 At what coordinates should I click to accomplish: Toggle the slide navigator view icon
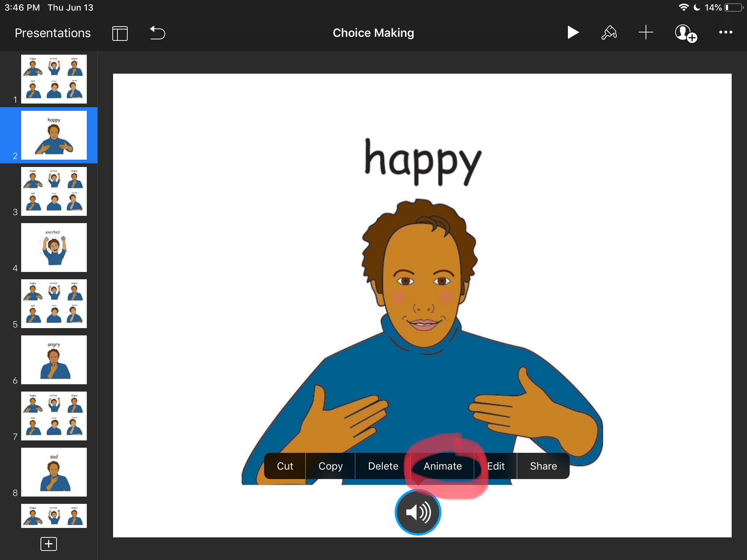pyautogui.click(x=120, y=33)
